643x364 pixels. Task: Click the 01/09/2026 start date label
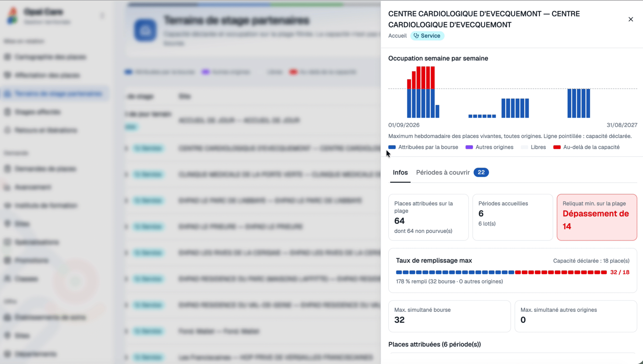click(x=404, y=125)
